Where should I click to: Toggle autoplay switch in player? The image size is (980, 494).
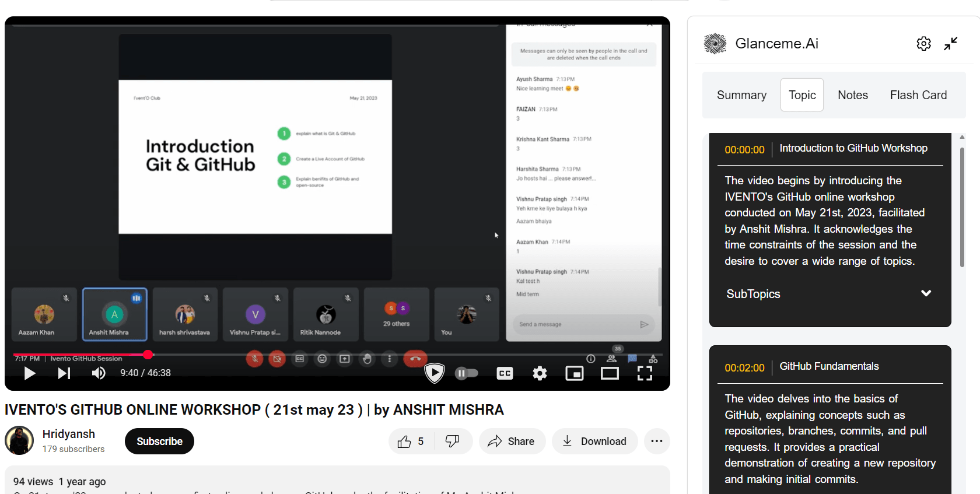pyautogui.click(x=466, y=373)
